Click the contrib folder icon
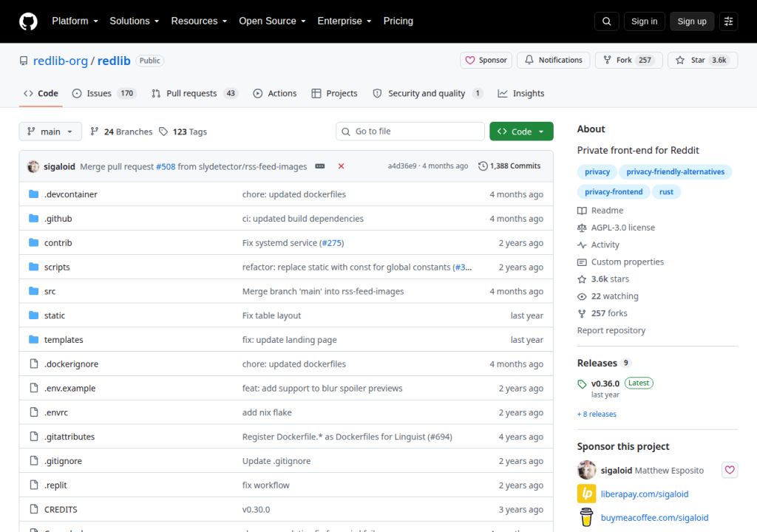Image resolution: width=757 pixels, height=532 pixels. click(33, 242)
